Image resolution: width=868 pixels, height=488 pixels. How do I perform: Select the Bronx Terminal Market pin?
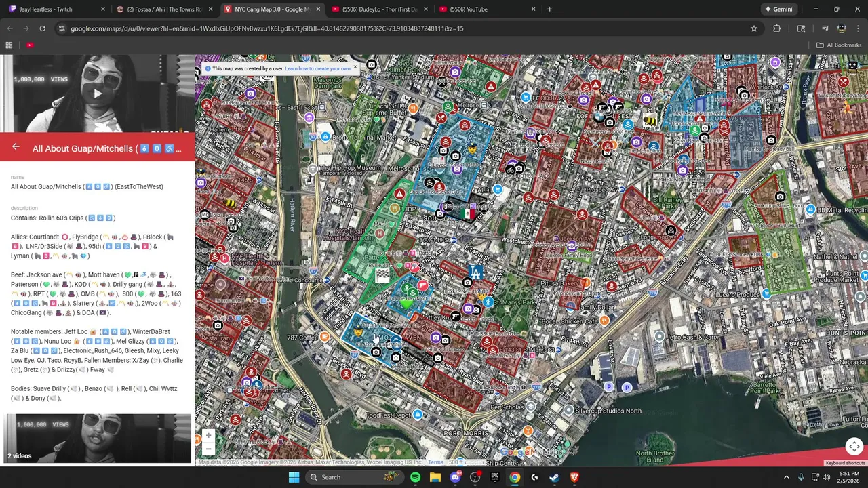pyautogui.click(x=325, y=137)
